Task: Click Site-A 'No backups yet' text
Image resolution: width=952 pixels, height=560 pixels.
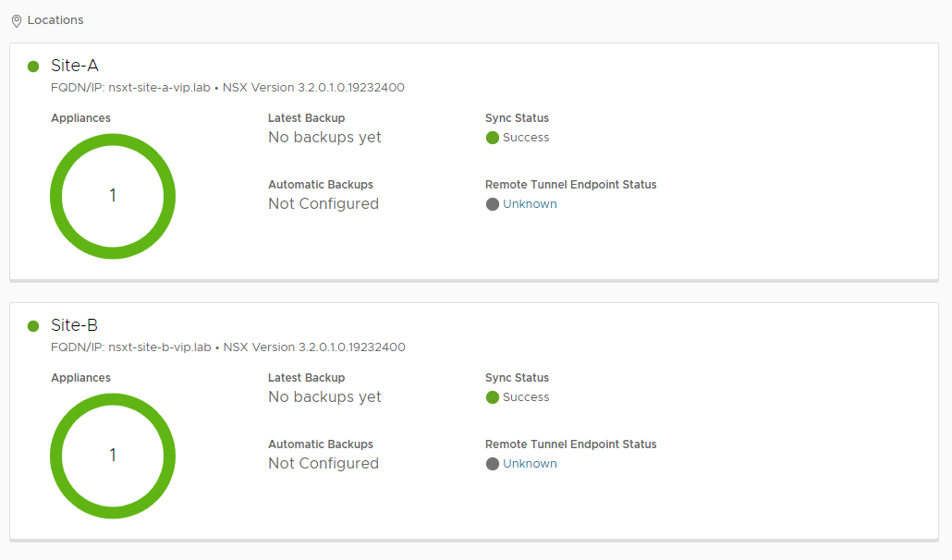Action: [324, 137]
